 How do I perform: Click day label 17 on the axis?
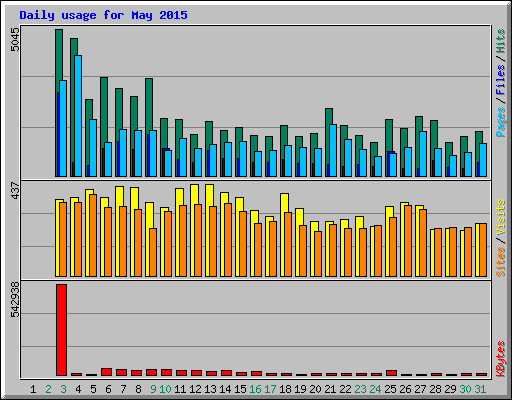point(270,389)
